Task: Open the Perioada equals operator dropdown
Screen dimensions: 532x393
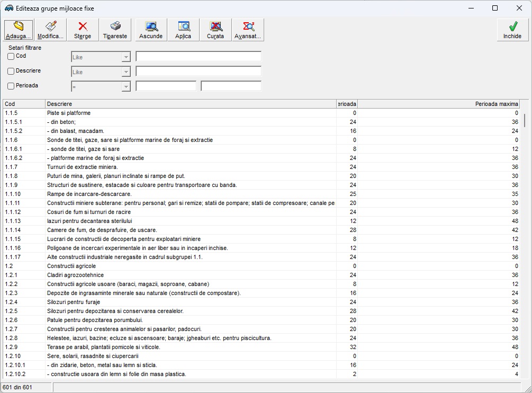Action: 126,87
